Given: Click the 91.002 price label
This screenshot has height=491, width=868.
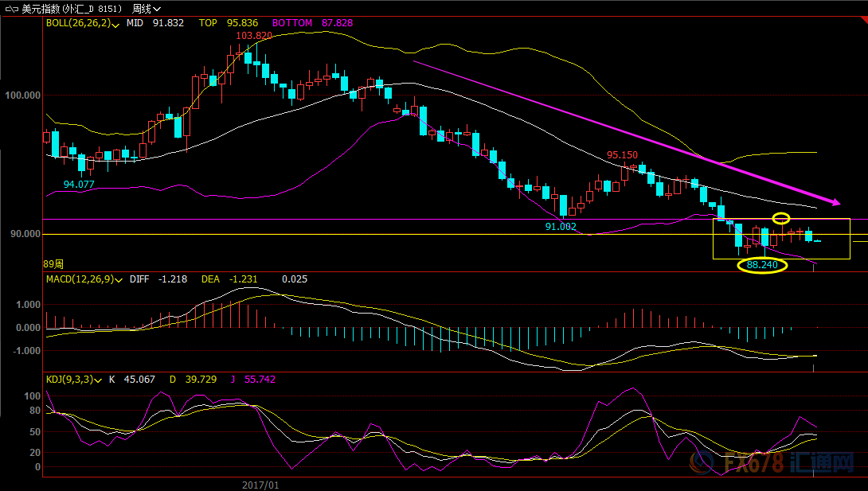Looking at the screenshot, I should coord(561,226).
